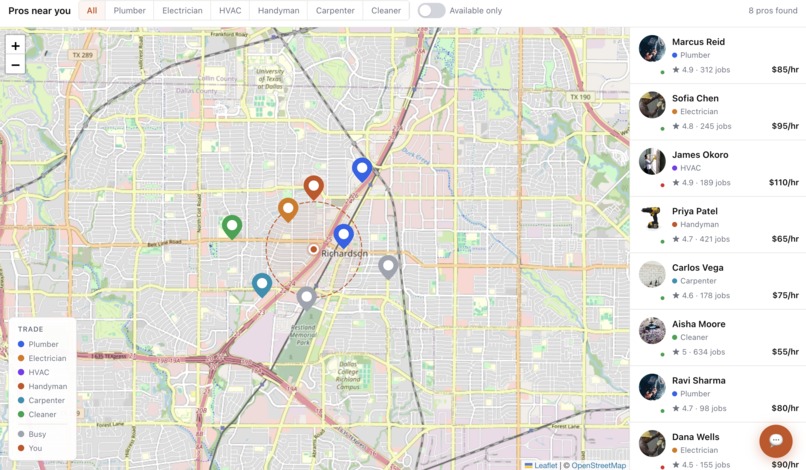Open Marcus Reid's profile photo
806x470 pixels.
652,48
